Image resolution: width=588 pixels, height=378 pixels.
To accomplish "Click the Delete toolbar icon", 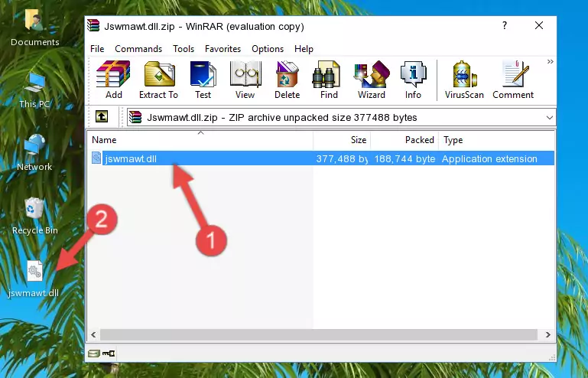I will pos(287,80).
